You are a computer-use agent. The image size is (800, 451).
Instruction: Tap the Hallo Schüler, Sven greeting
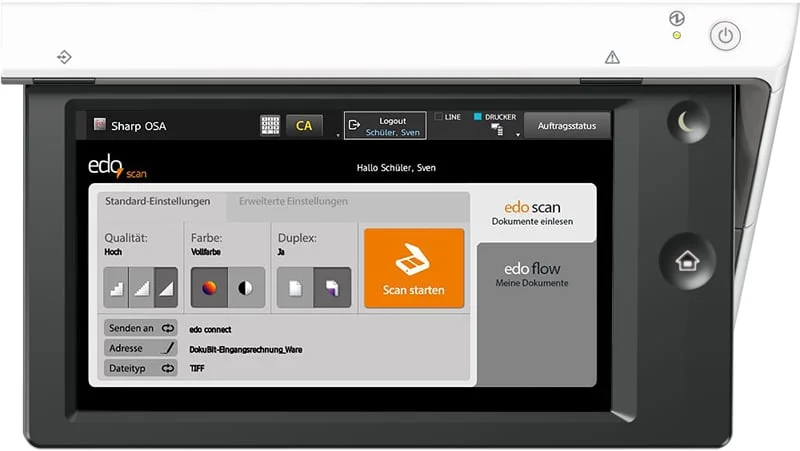point(396,168)
